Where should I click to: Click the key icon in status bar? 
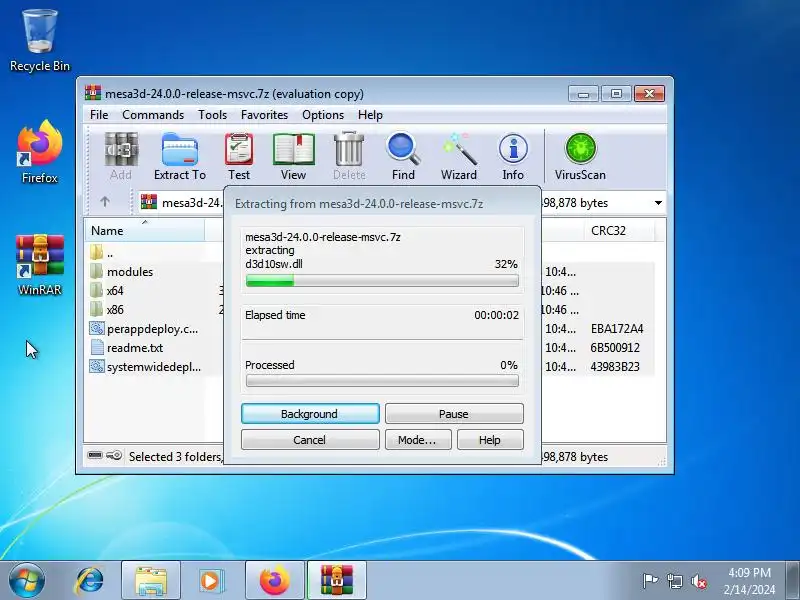click(x=114, y=455)
